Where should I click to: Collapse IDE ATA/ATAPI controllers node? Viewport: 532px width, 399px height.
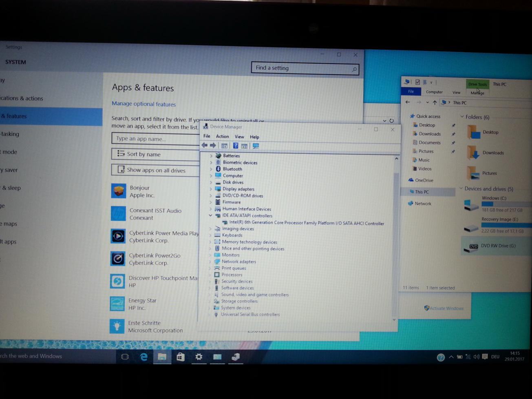point(210,215)
